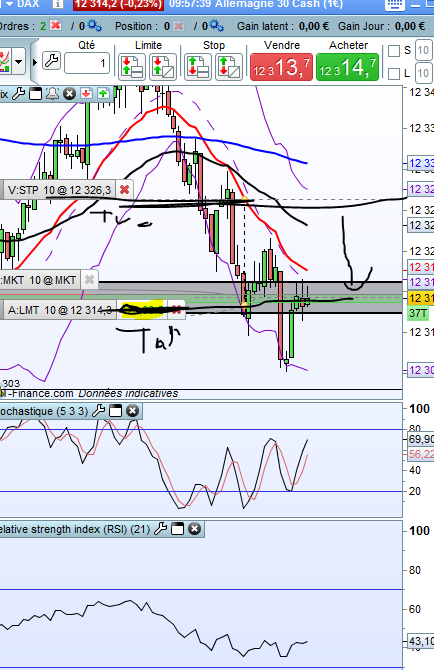Viewport: 434px width, 670px height.
Task: Click stochastic value label 56,22
Action: pos(421,454)
